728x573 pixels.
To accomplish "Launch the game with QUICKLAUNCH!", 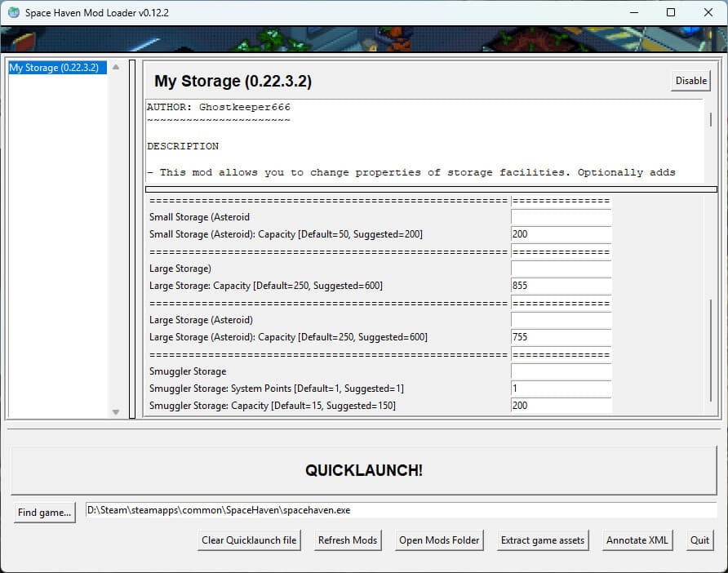I will click(x=364, y=470).
